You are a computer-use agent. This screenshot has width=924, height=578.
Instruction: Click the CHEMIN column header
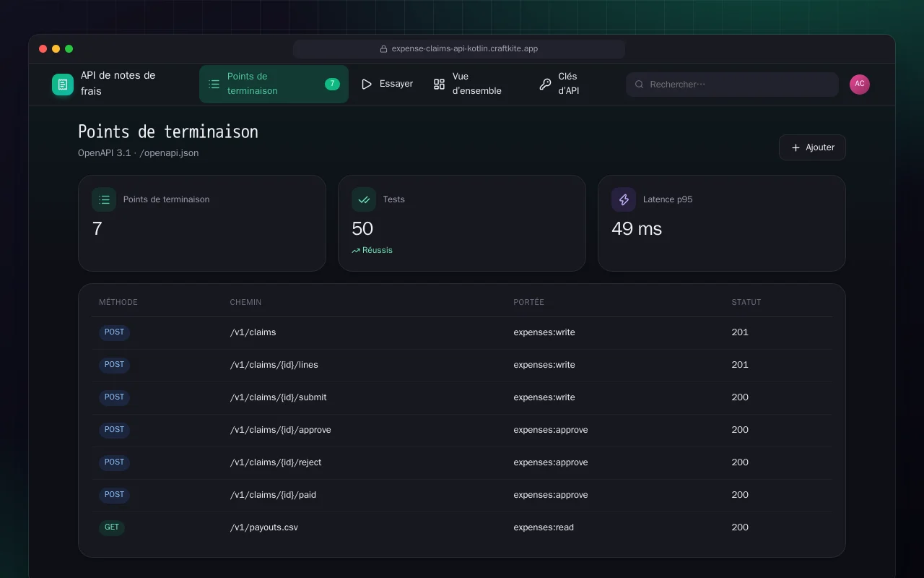245,302
